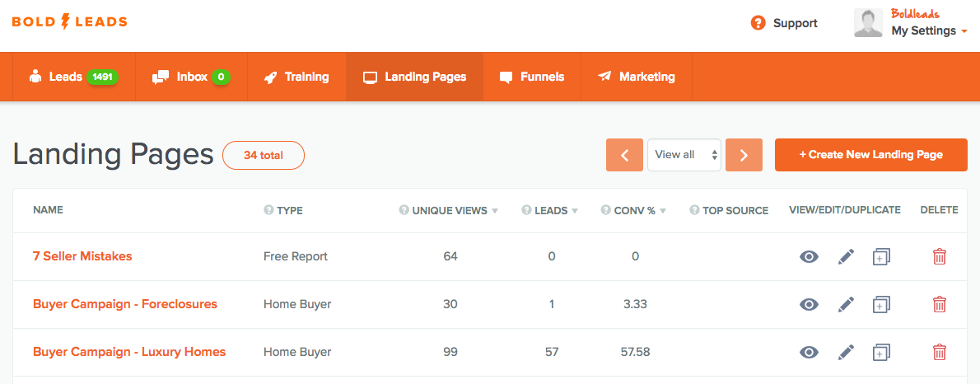Open the Buyer Campaign - Foreclosures link
This screenshot has width=980, height=384.
[125, 305]
